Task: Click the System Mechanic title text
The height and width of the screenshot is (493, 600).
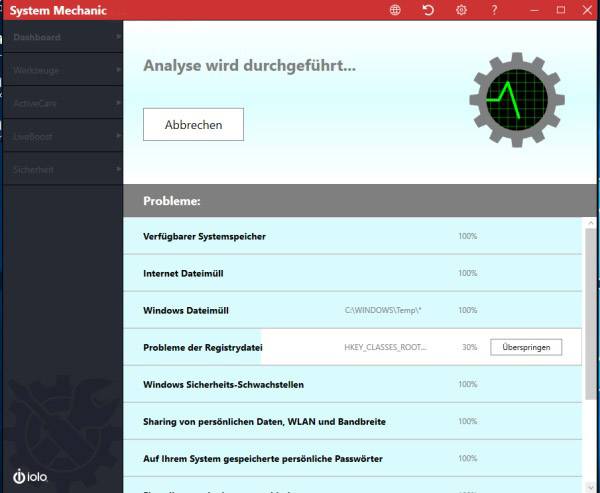Action: click(x=58, y=10)
